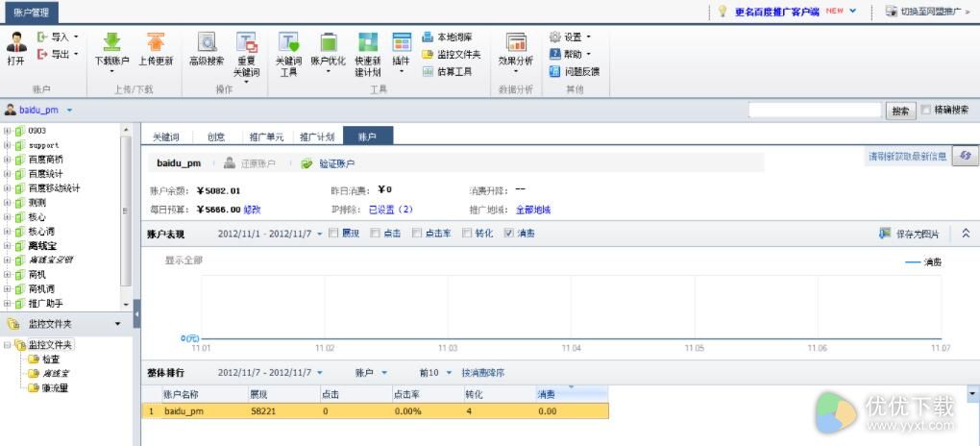Click the lightbulb icon in top bar
The height and width of the screenshot is (446, 980).
click(723, 12)
